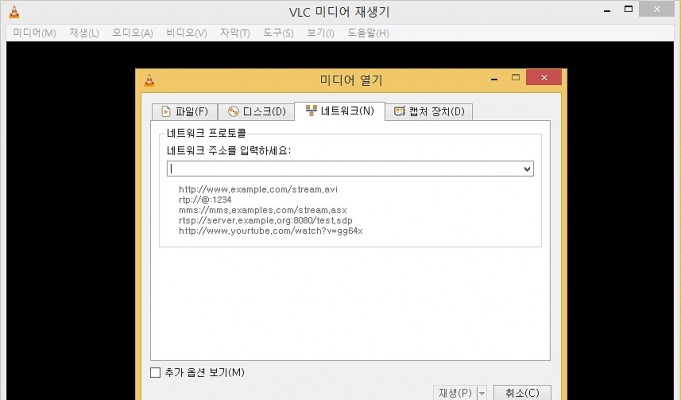Open the 비디오(V) menu
This screenshot has width=681, height=400.
coord(186,33)
